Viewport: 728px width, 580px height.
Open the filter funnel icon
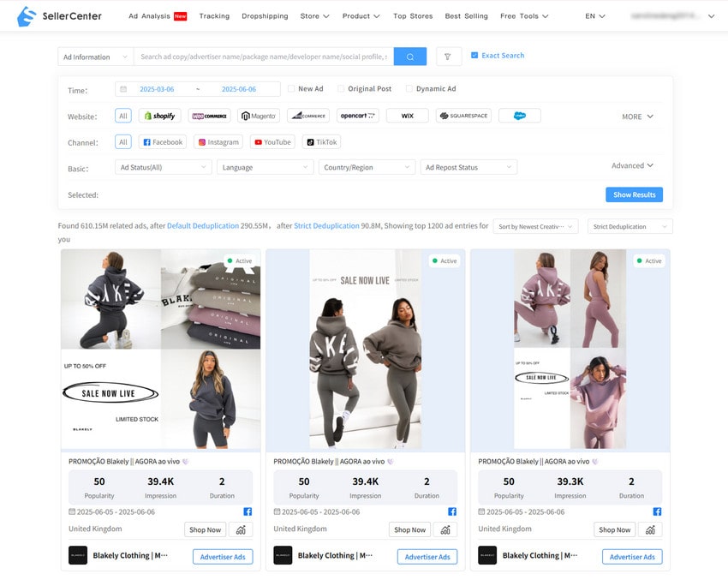[449, 57]
